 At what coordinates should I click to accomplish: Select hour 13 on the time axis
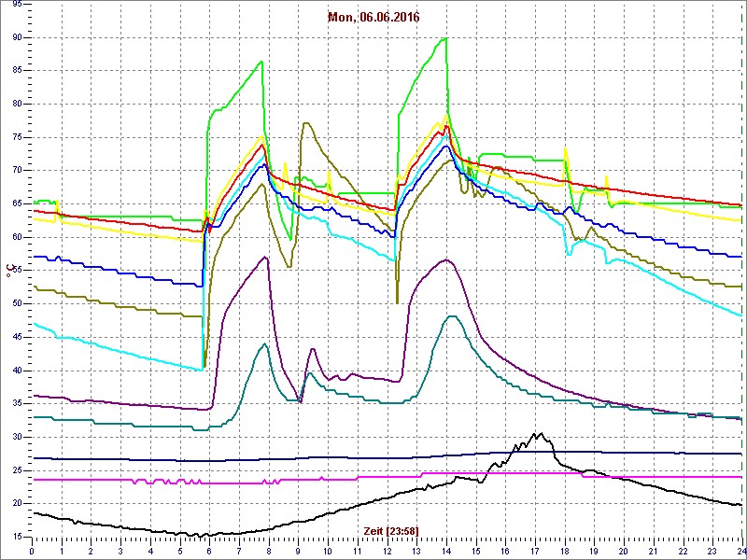pos(416,550)
